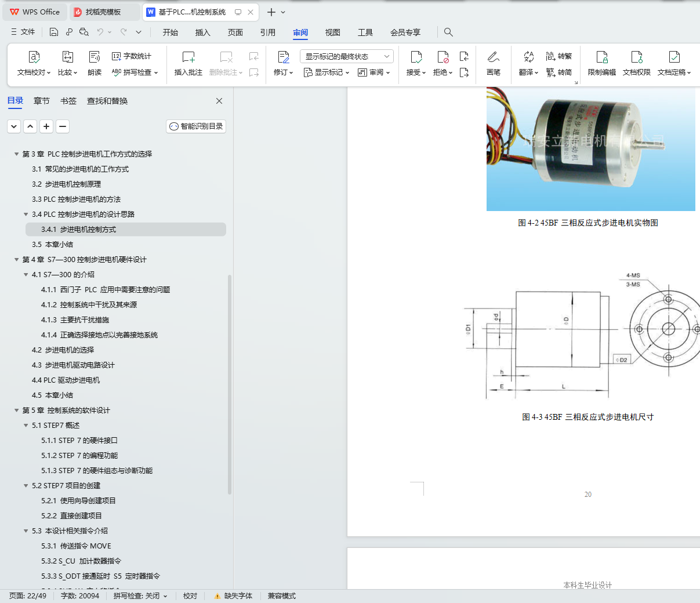Expand the 接受 accept dropdown arrow

pyautogui.click(x=424, y=72)
